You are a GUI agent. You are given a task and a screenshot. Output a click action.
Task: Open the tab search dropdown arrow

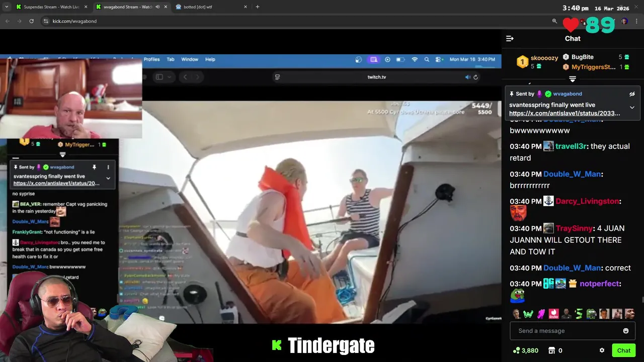(x=7, y=7)
